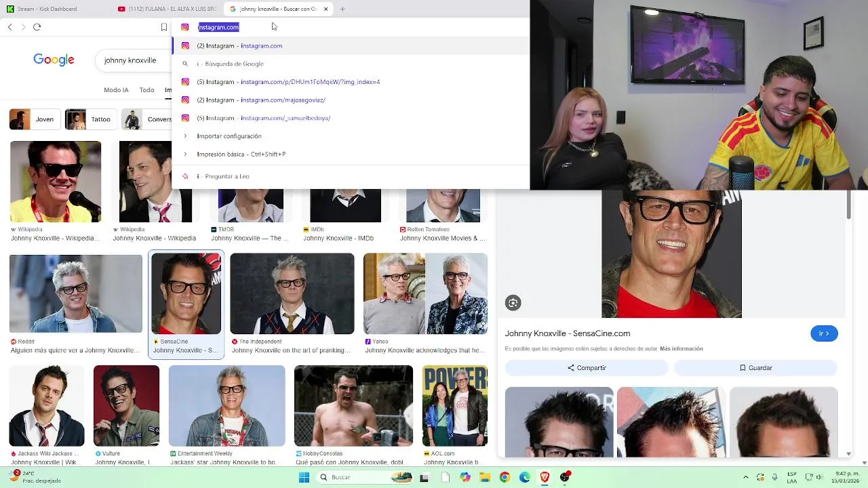
Task: Open Google Chrome from the taskbar
Action: [505, 477]
